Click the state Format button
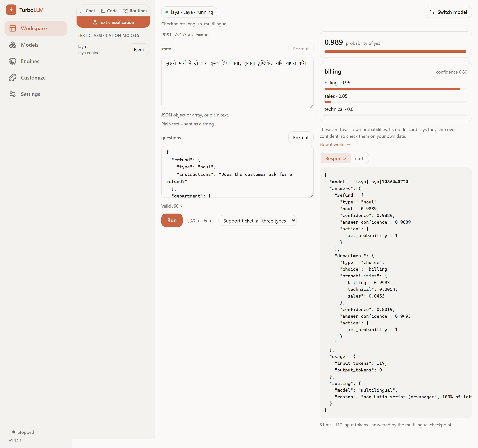 301,49
